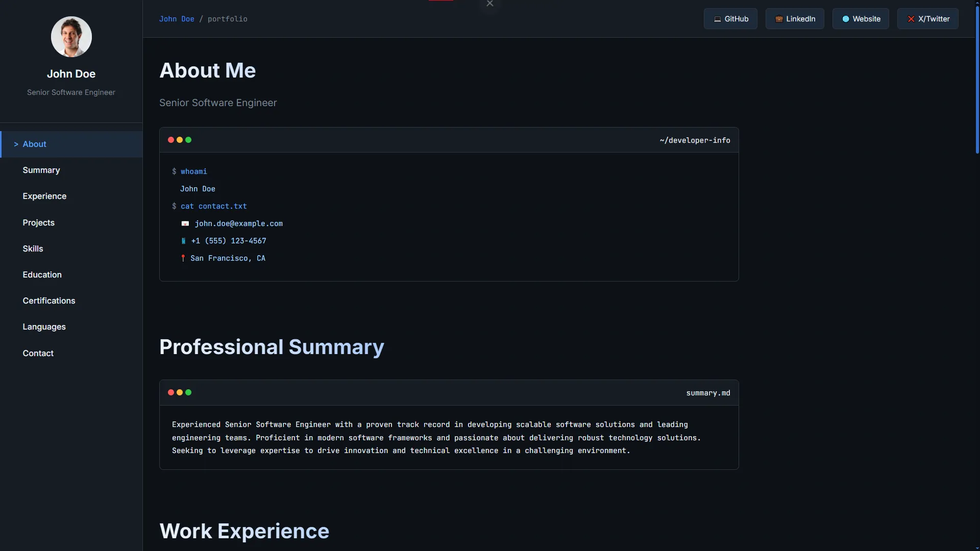
Task: Select About in the sidebar
Action: [34, 144]
